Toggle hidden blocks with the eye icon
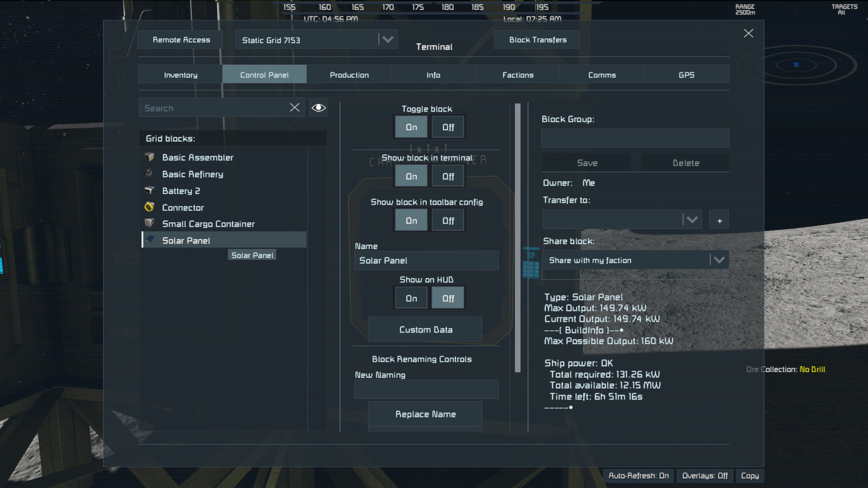 point(318,108)
